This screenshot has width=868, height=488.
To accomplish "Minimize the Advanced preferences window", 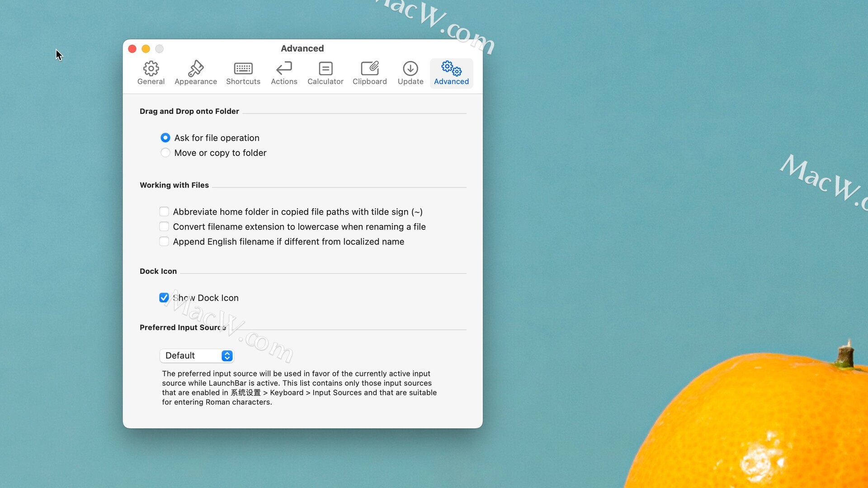I will point(146,49).
